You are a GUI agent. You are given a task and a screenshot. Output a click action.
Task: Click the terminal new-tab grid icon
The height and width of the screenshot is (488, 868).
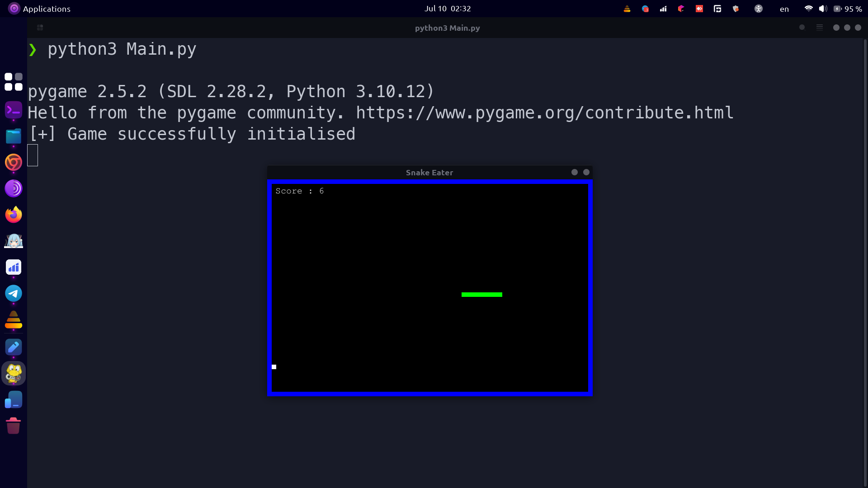(40, 28)
